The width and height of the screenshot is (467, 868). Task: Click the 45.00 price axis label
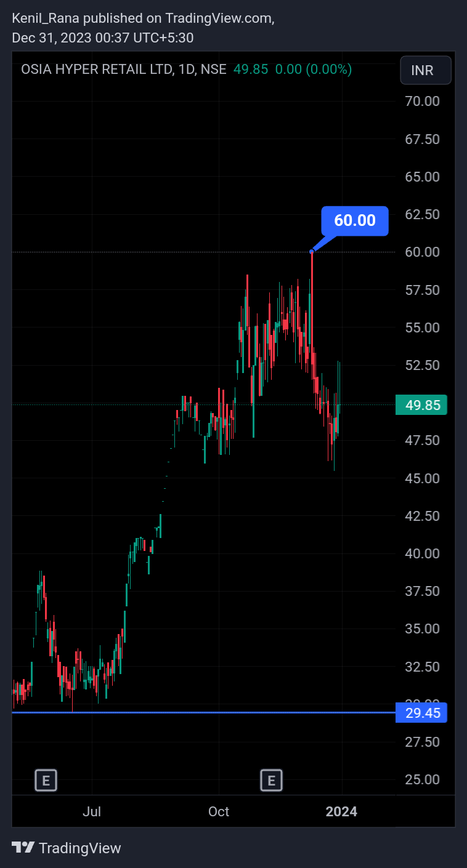tap(422, 478)
